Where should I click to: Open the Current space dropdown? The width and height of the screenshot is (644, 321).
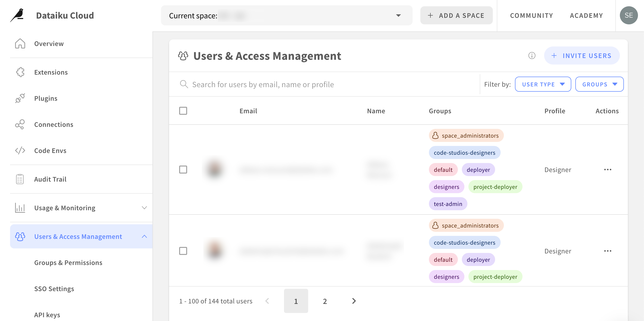click(x=287, y=15)
